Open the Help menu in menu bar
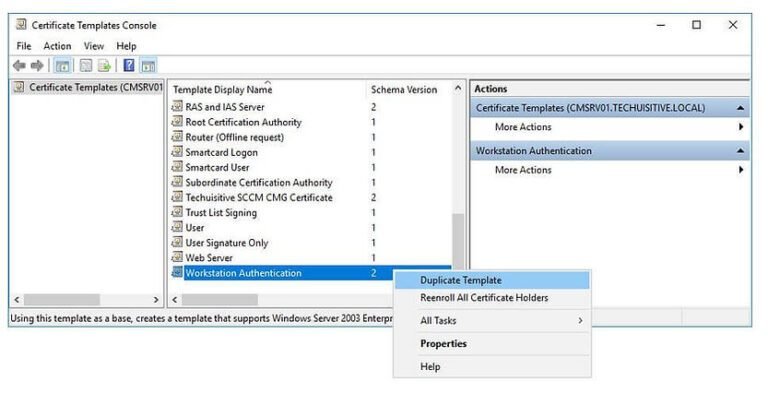 pos(126,46)
